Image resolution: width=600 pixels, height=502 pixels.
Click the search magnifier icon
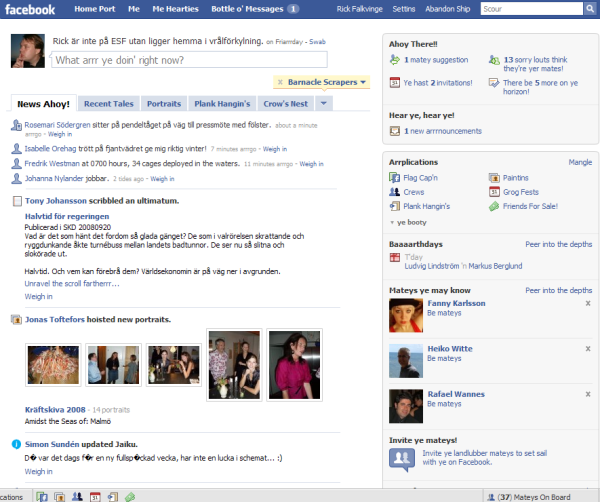[590, 8]
